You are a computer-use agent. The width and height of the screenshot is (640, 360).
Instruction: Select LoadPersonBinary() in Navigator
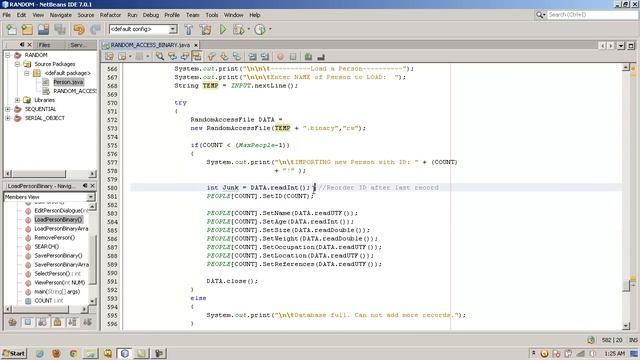(x=58, y=220)
